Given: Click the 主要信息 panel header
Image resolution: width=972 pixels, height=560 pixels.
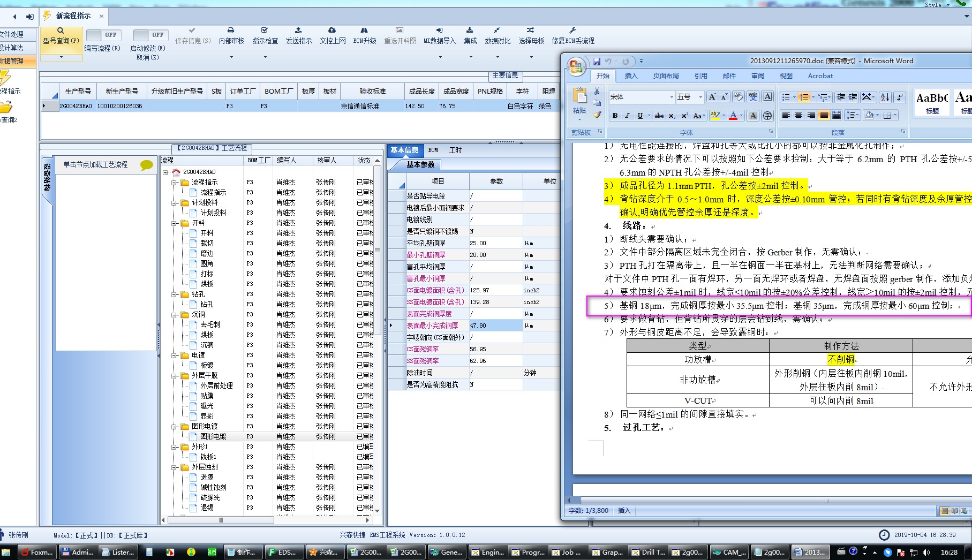Looking at the screenshot, I should (x=505, y=75).
